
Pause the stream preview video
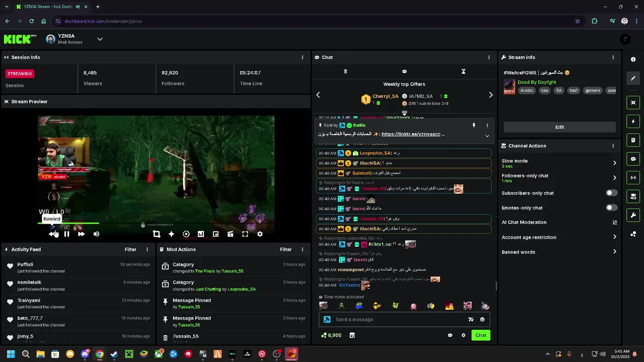(66, 234)
